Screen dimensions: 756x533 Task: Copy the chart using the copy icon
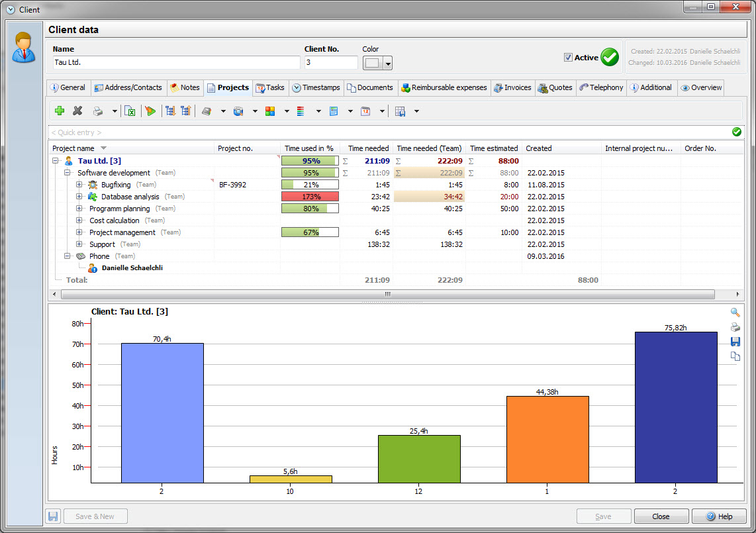pos(735,356)
